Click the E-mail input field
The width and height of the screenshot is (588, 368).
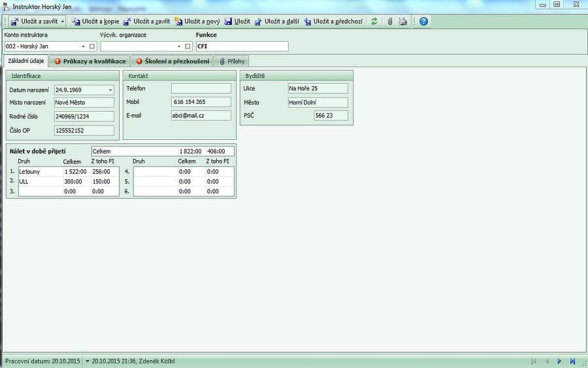201,116
